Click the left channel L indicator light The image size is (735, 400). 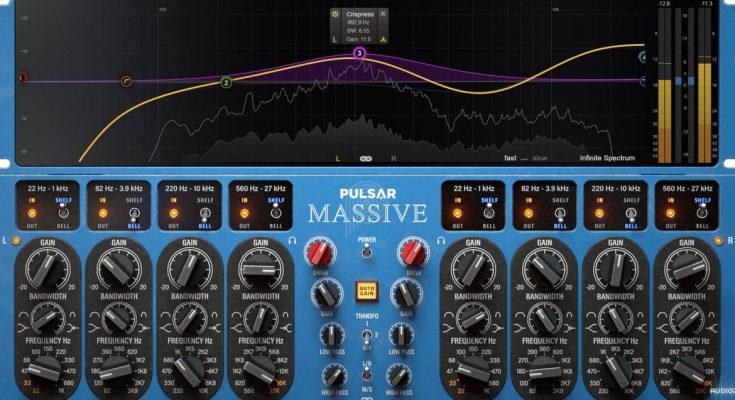[18, 240]
